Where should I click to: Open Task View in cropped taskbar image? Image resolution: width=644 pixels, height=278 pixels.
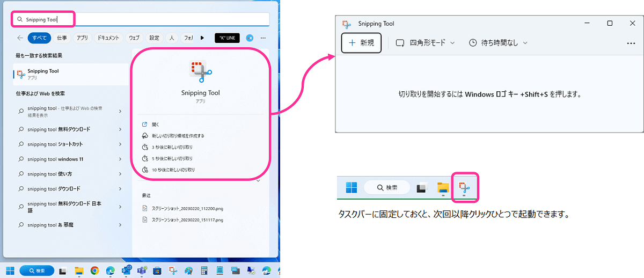click(x=422, y=188)
